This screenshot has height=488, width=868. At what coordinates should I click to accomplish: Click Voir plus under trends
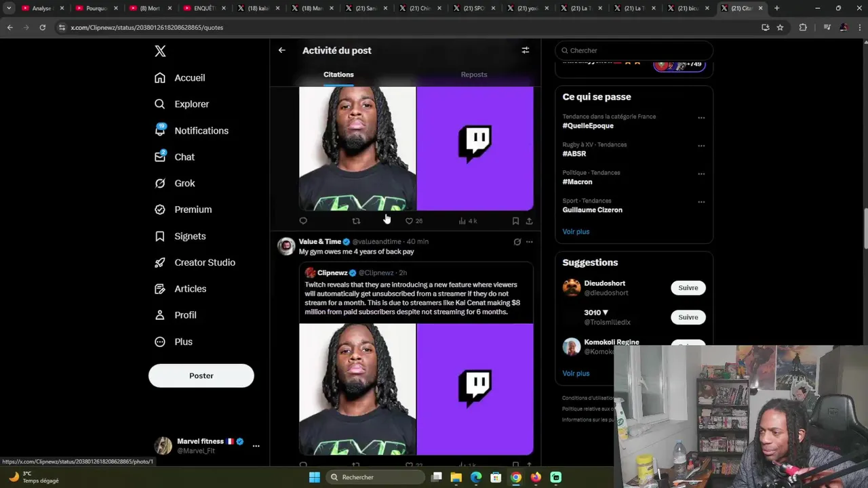point(576,232)
